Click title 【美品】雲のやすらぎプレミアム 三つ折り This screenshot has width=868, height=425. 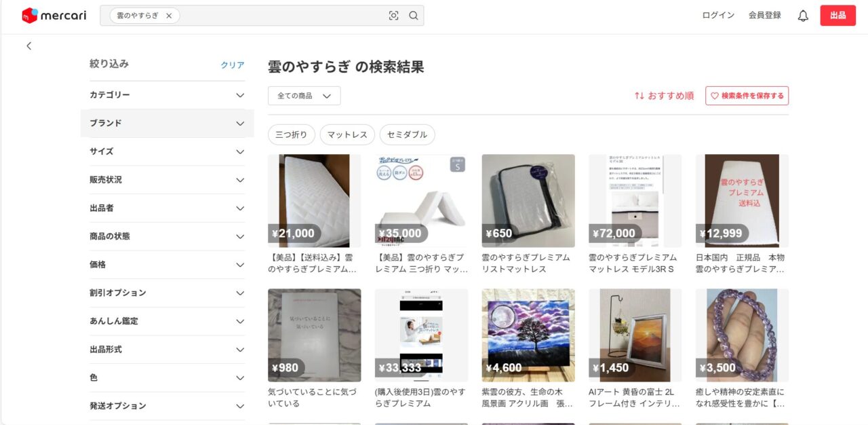click(421, 263)
